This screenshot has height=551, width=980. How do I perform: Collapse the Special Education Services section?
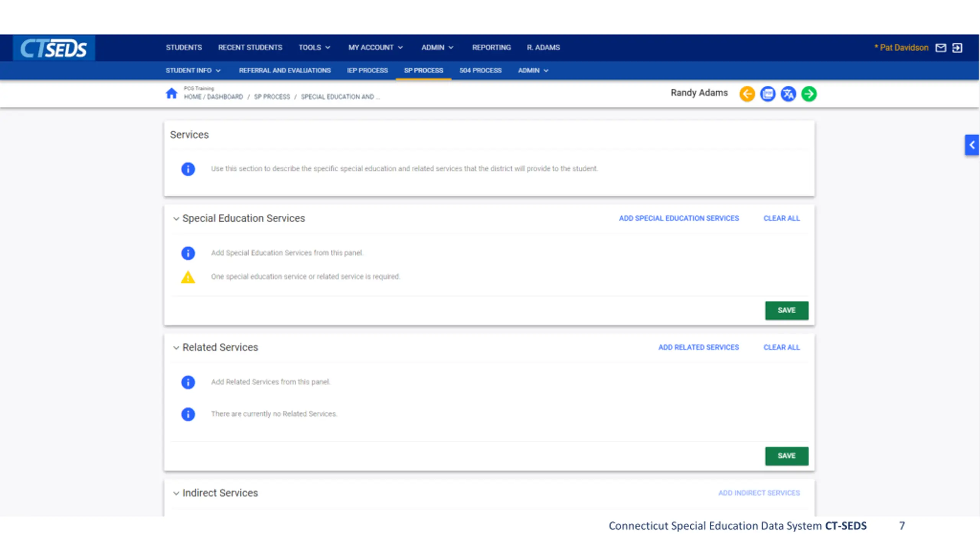tap(176, 219)
